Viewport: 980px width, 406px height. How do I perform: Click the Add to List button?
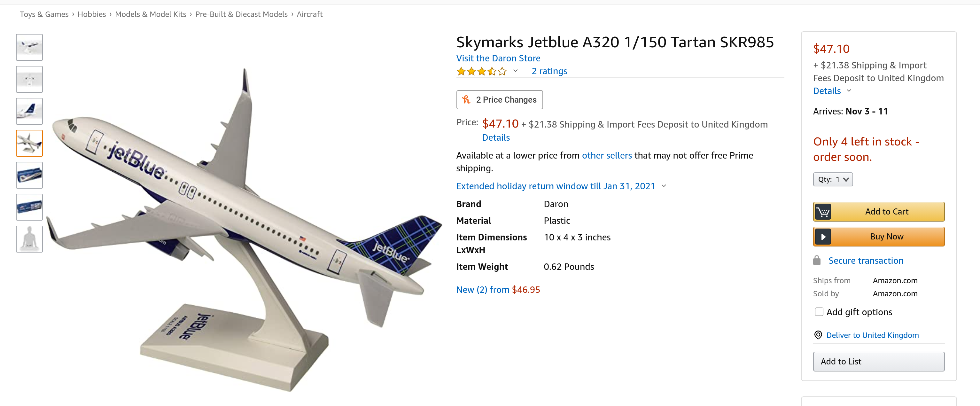879,362
